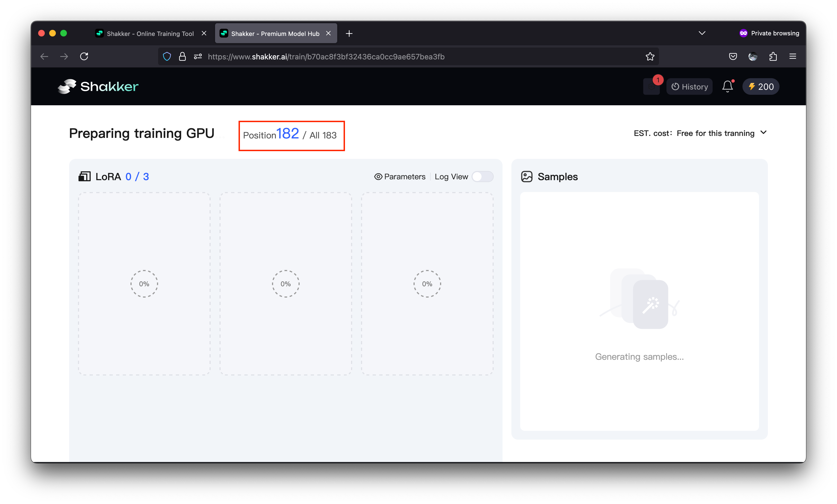Click the first 0% progress circle
The width and height of the screenshot is (837, 504).
(144, 283)
